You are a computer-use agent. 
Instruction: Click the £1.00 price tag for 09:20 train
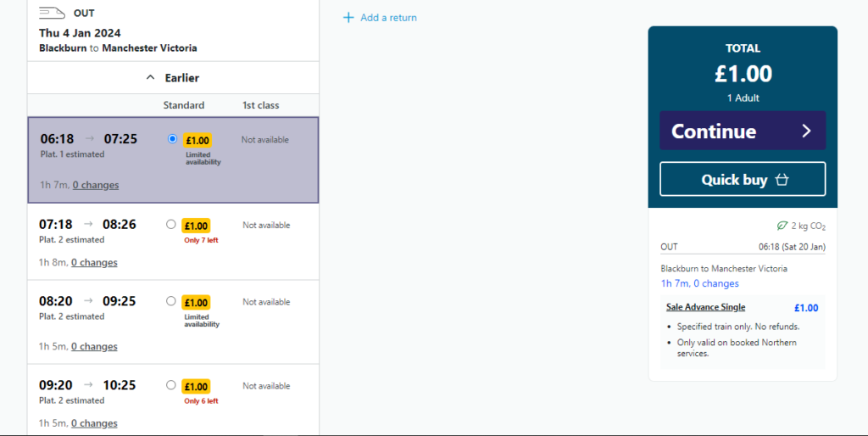click(x=197, y=387)
